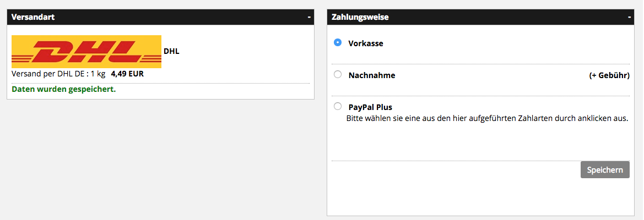Click the bold DHL name beside the logo
The height and width of the screenshot is (220, 644).
pyautogui.click(x=171, y=52)
